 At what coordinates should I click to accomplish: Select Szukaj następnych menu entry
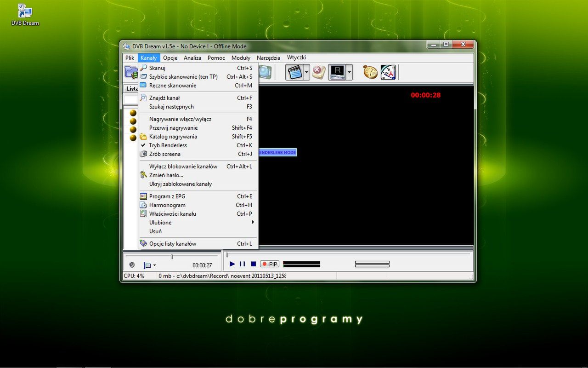(198, 107)
